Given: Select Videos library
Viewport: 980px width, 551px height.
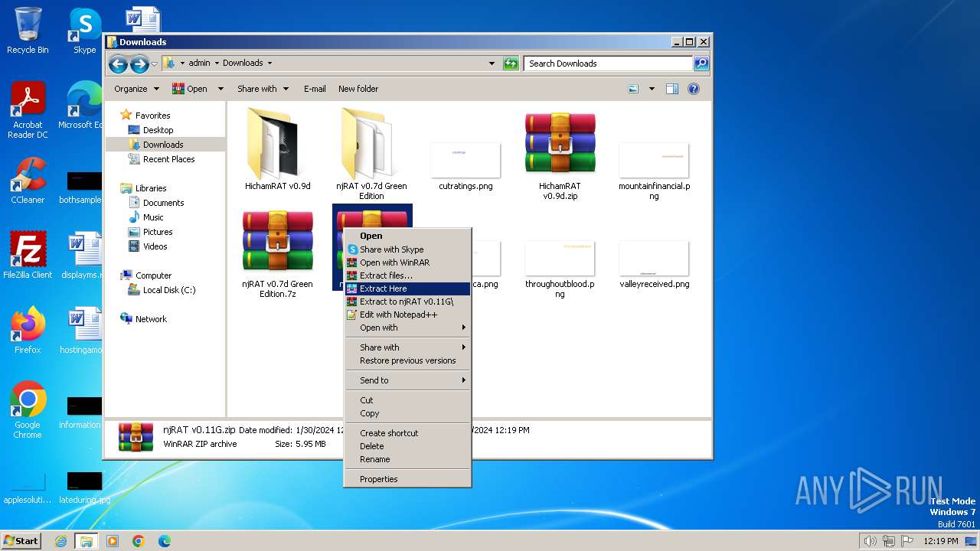Looking at the screenshot, I should [x=155, y=246].
